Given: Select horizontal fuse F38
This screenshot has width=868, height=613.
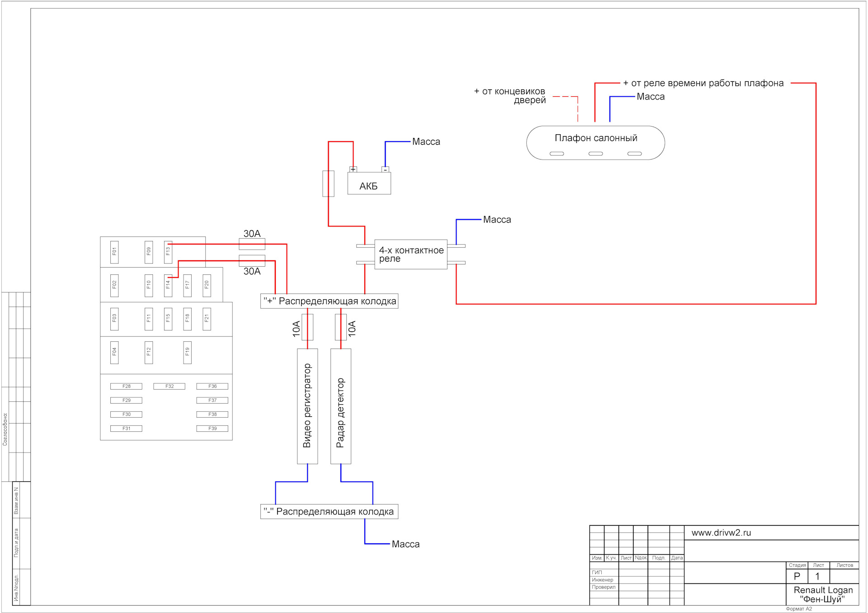Looking at the screenshot, I should pyautogui.click(x=212, y=414).
